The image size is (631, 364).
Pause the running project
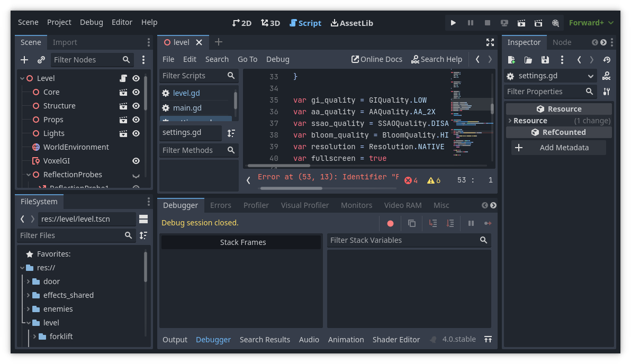pos(471,23)
